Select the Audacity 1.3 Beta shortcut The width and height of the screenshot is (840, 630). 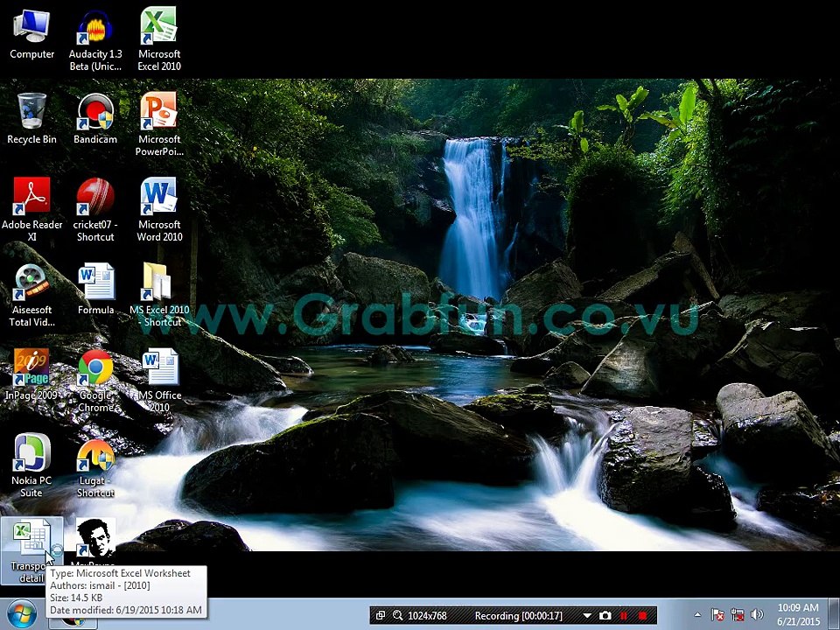95,40
